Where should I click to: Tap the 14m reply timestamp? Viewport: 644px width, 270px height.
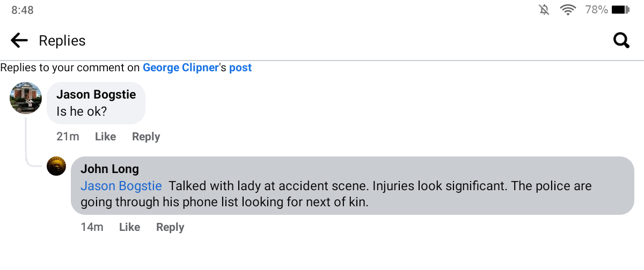[92, 227]
